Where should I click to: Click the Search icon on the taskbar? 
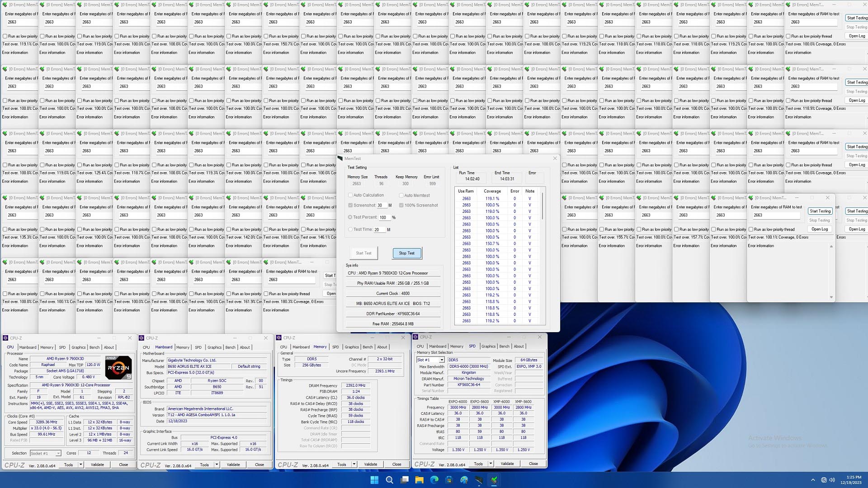pyautogui.click(x=390, y=480)
